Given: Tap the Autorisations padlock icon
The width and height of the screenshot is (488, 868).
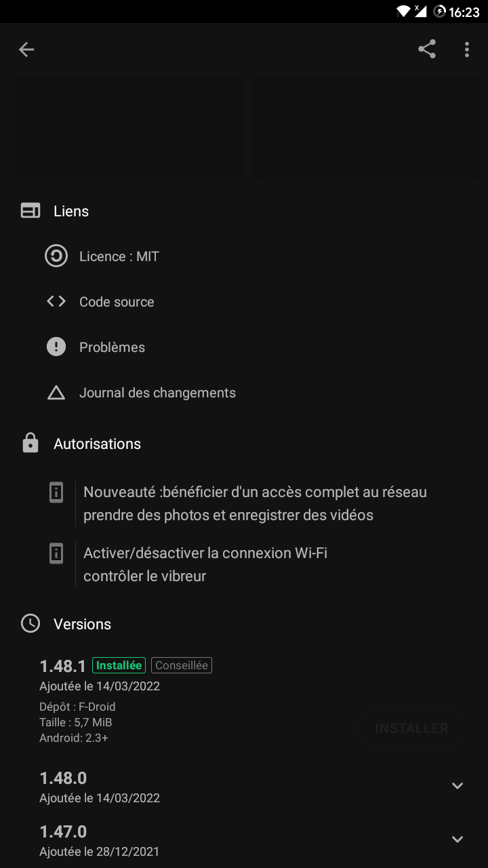Looking at the screenshot, I should click(x=30, y=443).
